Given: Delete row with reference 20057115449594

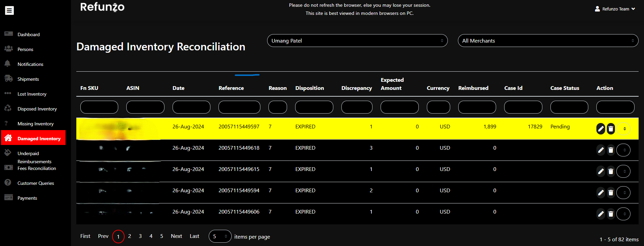Looking at the screenshot, I should 611,193.
